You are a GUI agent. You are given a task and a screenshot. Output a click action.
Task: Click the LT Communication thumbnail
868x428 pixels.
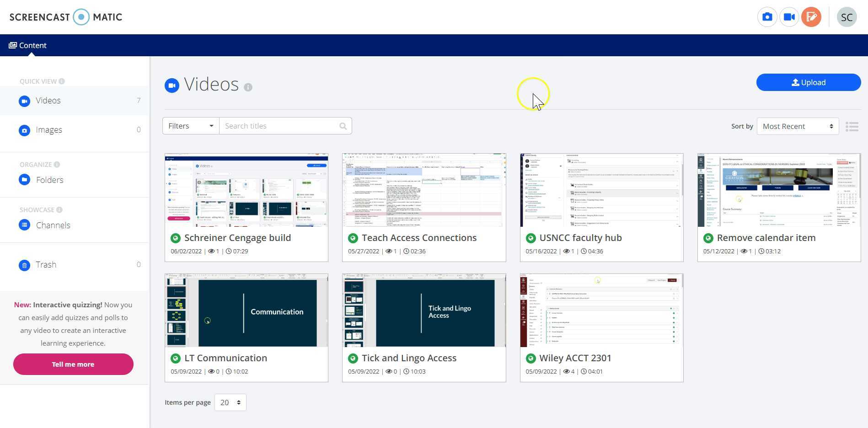point(246,310)
